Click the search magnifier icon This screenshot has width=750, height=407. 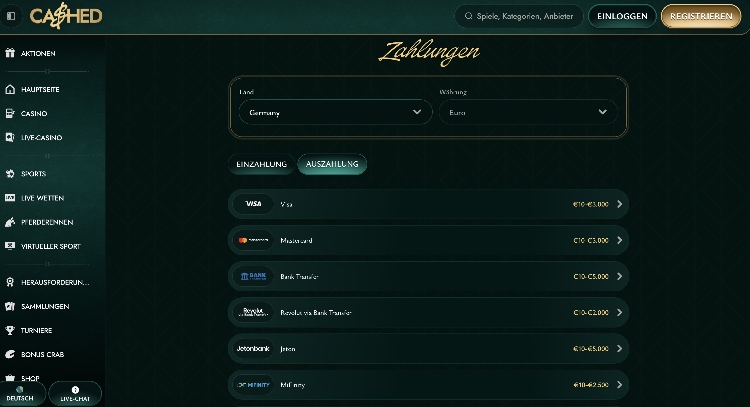[469, 16]
